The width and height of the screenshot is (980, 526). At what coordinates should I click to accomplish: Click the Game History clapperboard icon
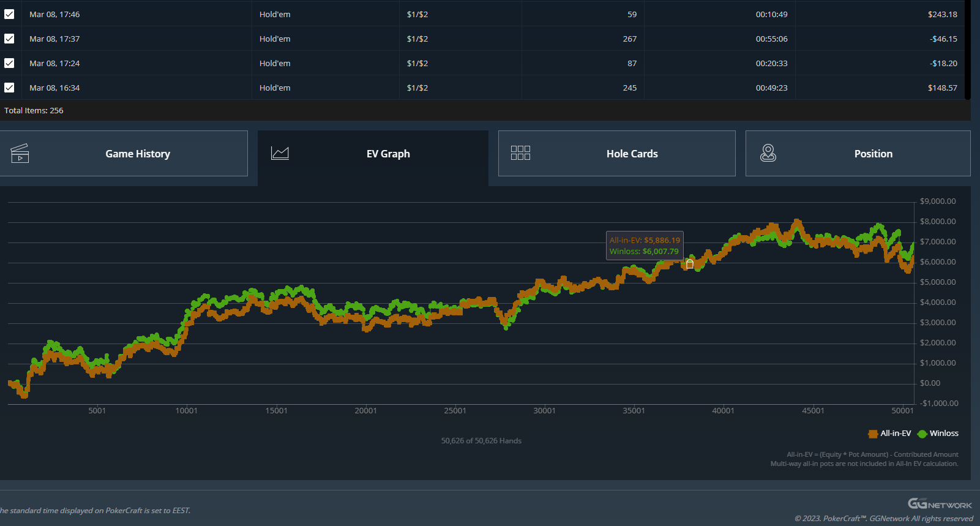tap(20, 153)
